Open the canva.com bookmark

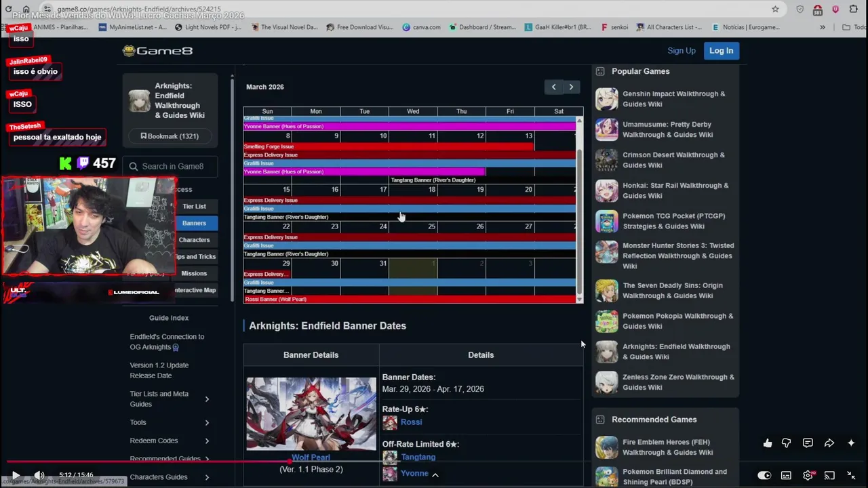[421, 27]
